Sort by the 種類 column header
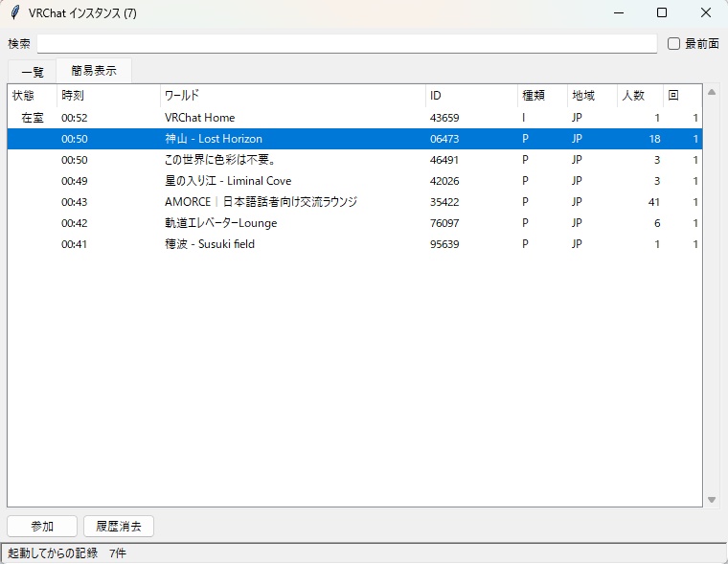This screenshot has width=728, height=564. click(x=542, y=96)
